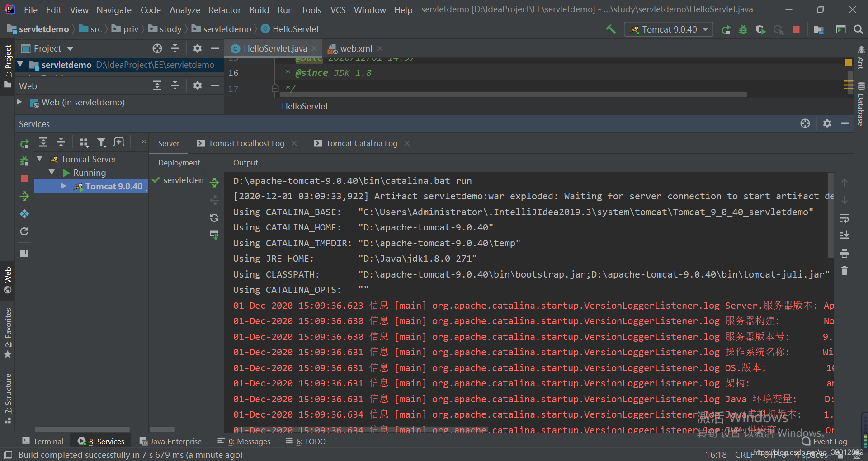Open Run Anything from the toolbar

click(x=841, y=30)
